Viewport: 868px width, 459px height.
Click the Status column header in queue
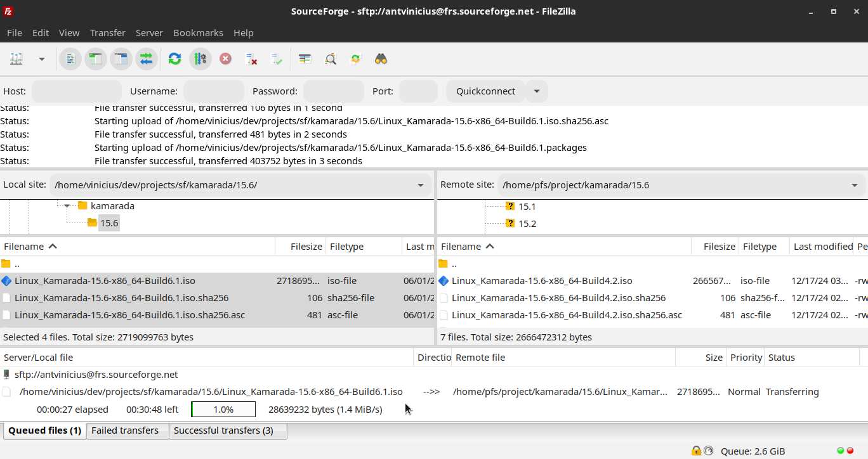point(812,358)
